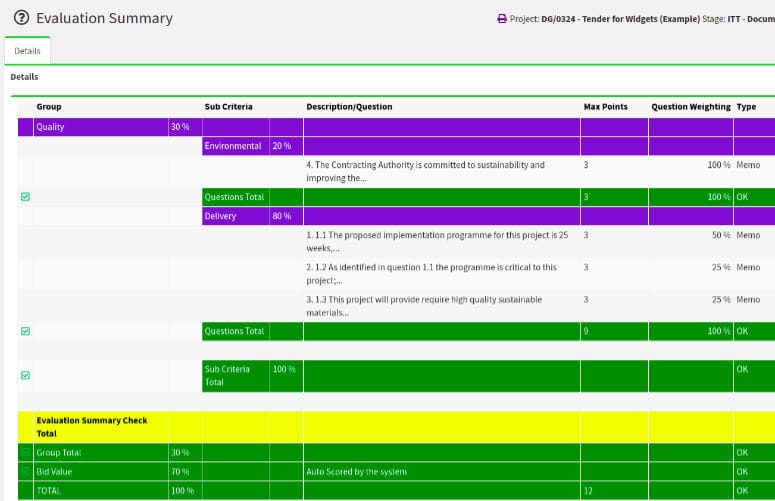Click check icon on Environmental Questions Total row
Viewport: 775px width, 501px height.
tap(25, 197)
